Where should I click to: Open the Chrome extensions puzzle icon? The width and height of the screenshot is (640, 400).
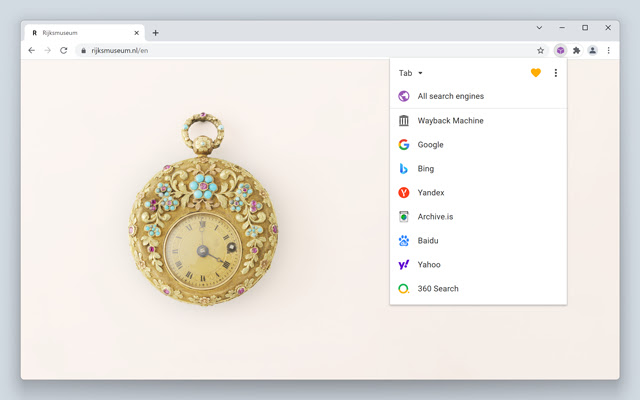576,50
